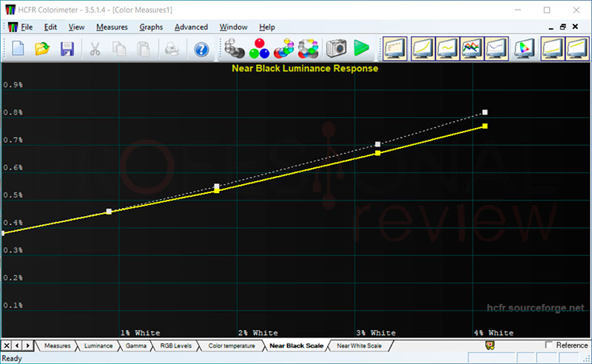Click the camera continuous measure icon

336,48
